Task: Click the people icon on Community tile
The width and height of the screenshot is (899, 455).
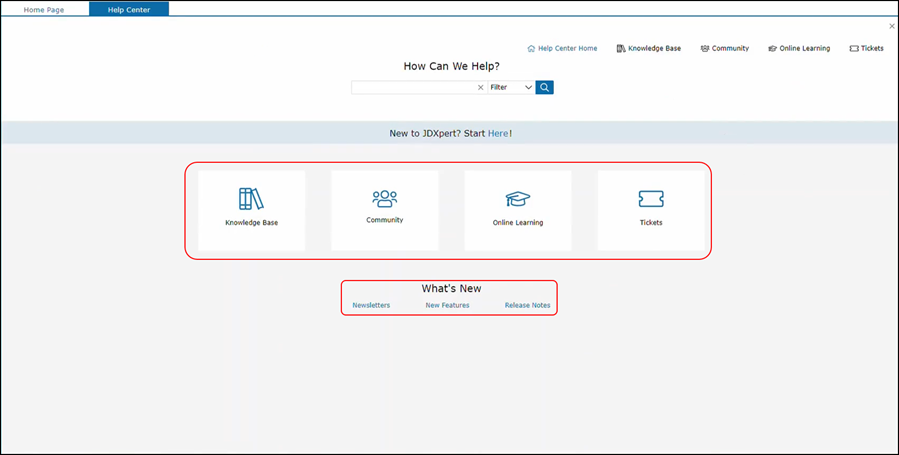Action: (x=384, y=198)
